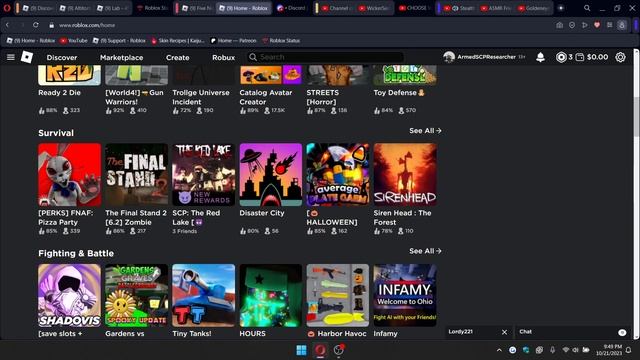Open Disaster City game thumbnail
This screenshot has width=640, height=360.
click(271, 175)
